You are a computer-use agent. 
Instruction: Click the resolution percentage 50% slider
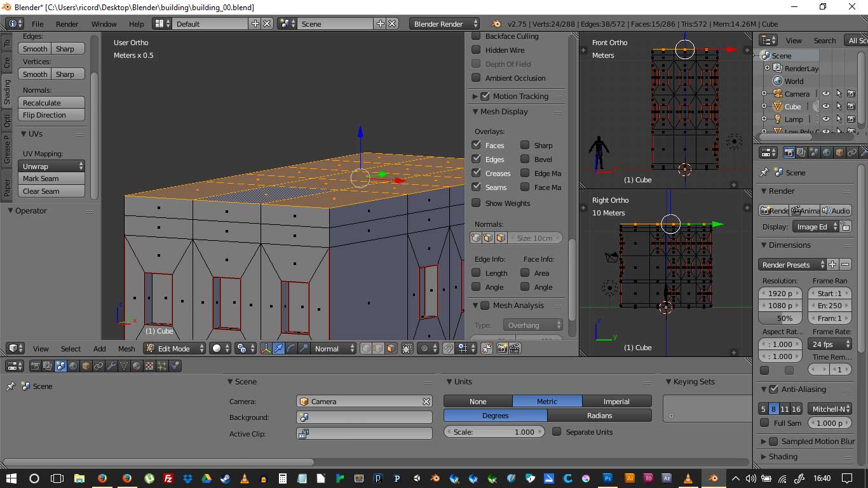(x=780, y=318)
